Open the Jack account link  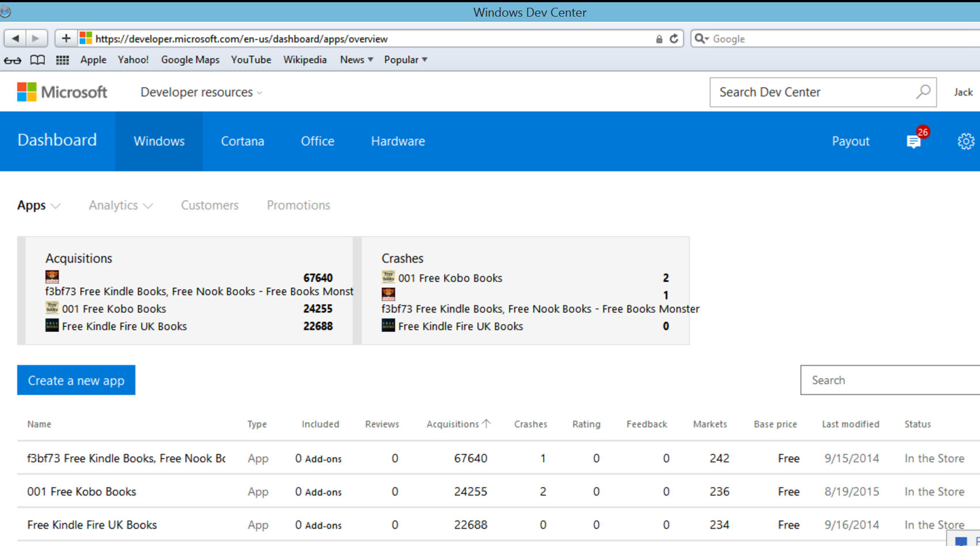[963, 92]
